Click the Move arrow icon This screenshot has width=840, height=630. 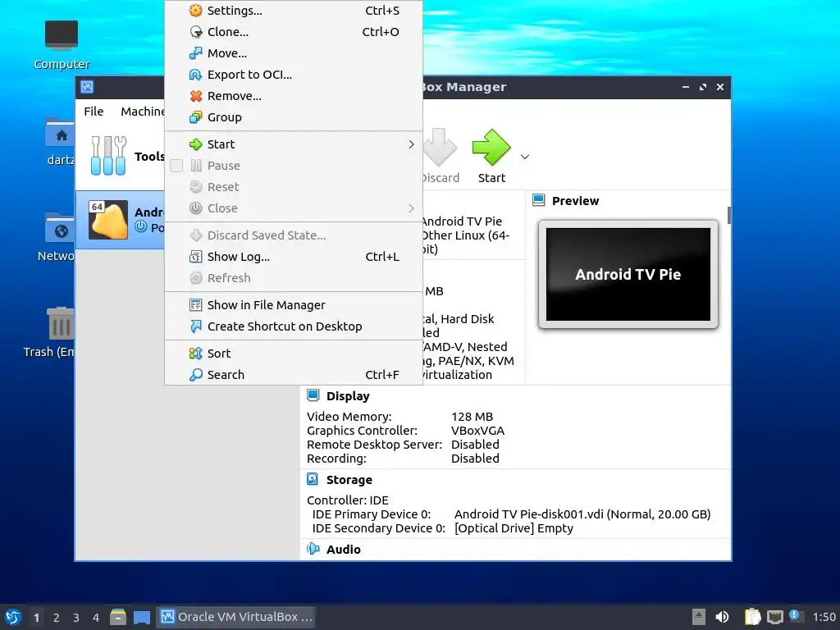coord(195,53)
